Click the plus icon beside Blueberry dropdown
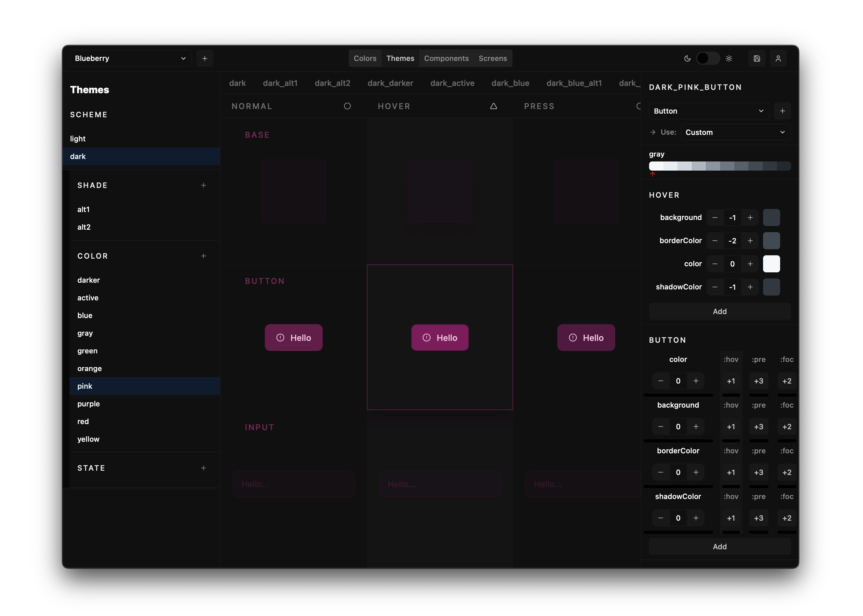 click(x=204, y=58)
